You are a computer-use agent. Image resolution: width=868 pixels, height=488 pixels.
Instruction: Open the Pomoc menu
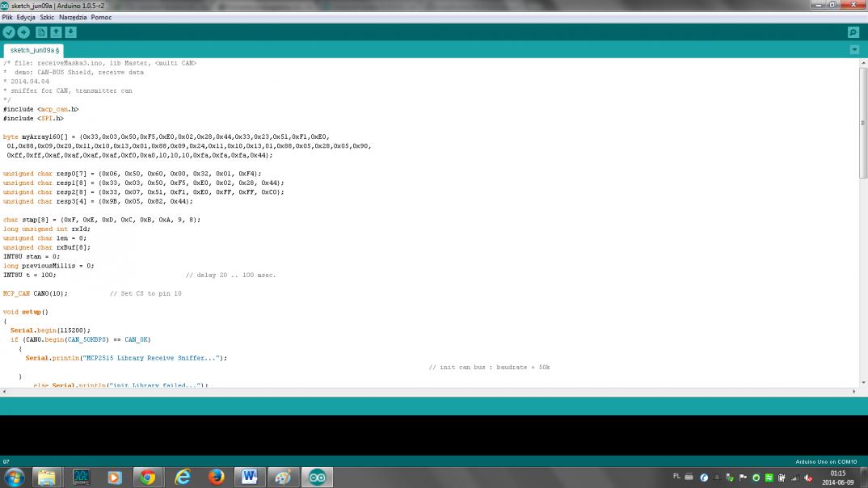101,17
